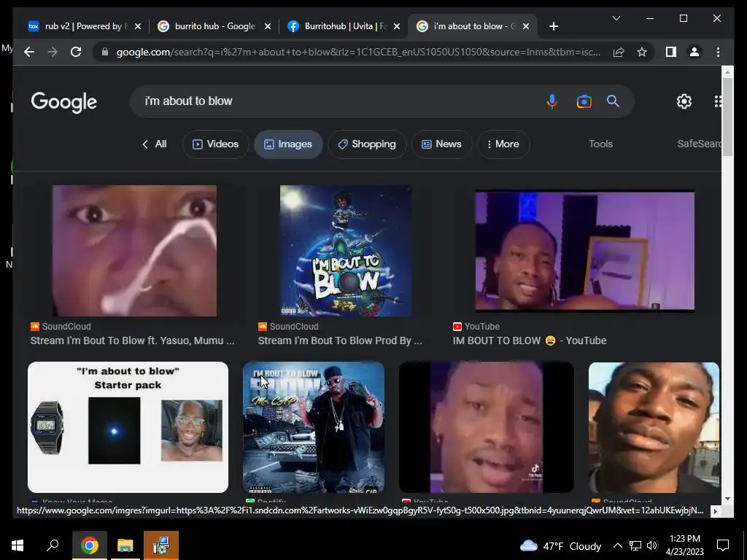Reload the current page

point(76,52)
